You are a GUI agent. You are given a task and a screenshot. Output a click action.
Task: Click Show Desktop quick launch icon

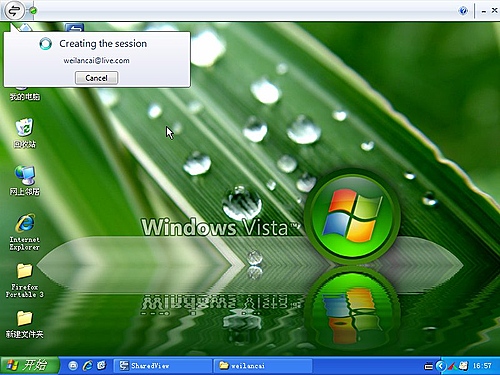coord(73,366)
